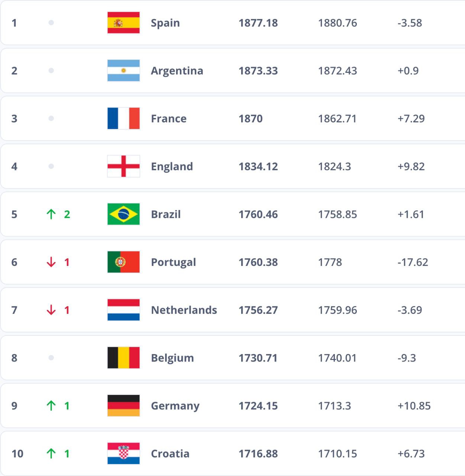Image resolution: width=465 pixels, height=476 pixels.
Task: Click Portugal's red down arrow indicator
Action: coord(51,262)
